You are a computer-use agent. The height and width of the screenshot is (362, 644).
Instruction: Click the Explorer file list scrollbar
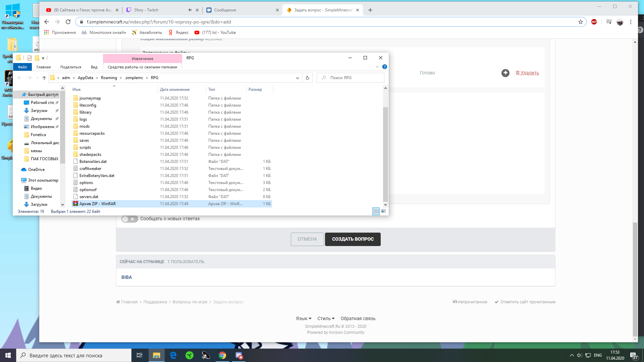coord(385,154)
